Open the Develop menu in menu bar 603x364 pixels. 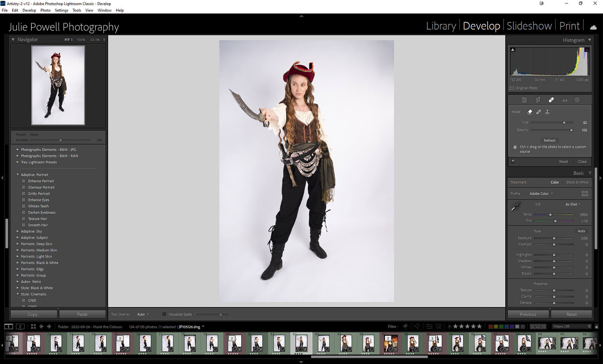[29, 11]
